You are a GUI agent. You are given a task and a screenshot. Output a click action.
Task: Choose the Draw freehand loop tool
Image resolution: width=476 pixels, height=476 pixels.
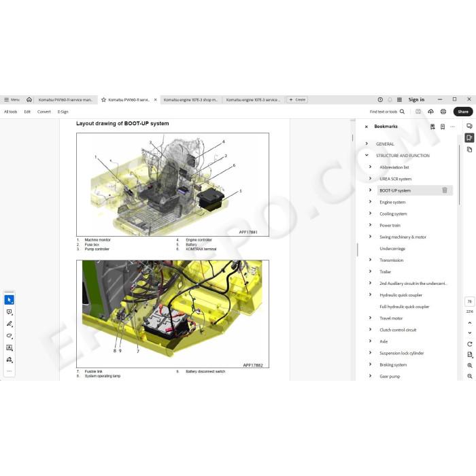pos(9,336)
